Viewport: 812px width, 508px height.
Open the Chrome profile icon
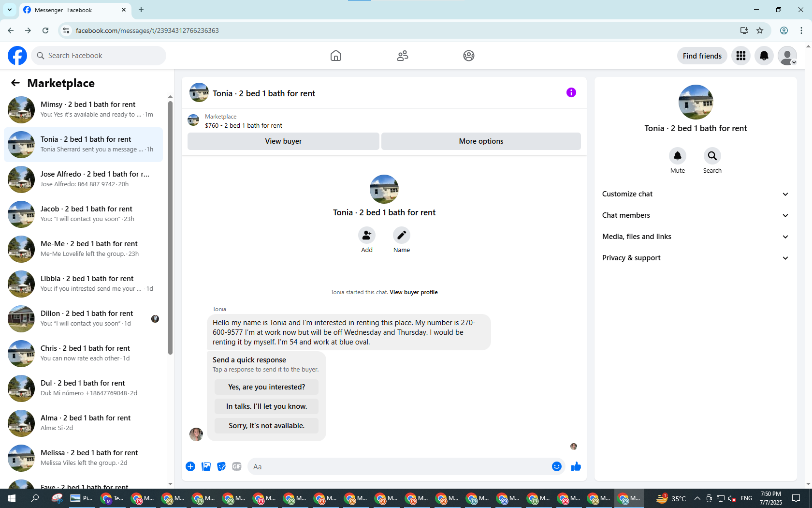click(784, 30)
